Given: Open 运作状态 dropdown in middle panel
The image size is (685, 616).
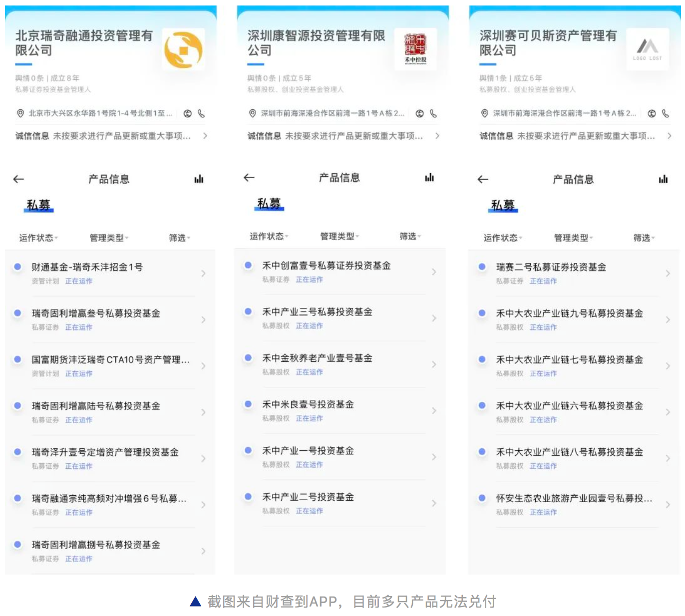Looking at the screenshot, I should click(x=269, y=237).
